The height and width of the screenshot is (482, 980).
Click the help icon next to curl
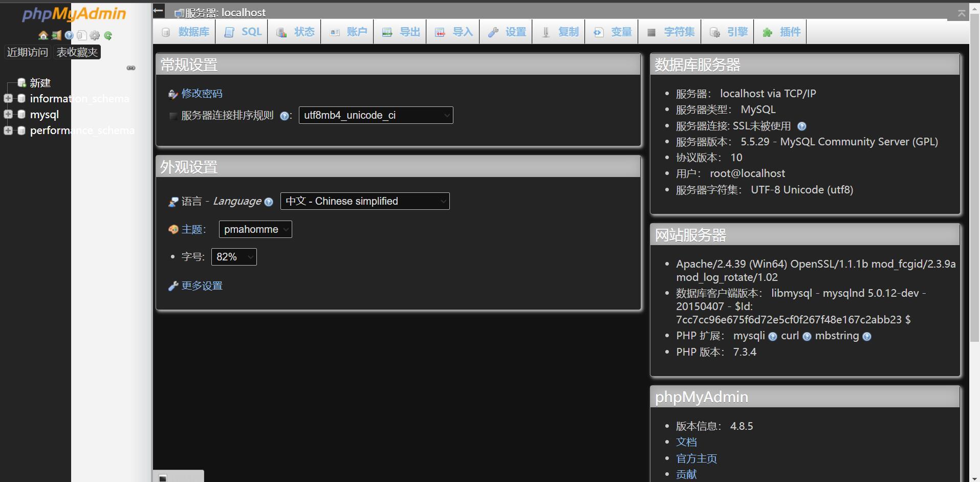tap(807, 337)
